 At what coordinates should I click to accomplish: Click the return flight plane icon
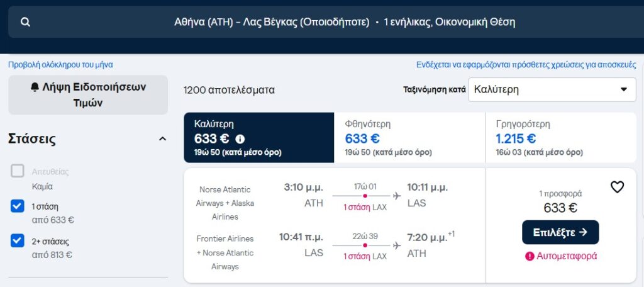396,245
